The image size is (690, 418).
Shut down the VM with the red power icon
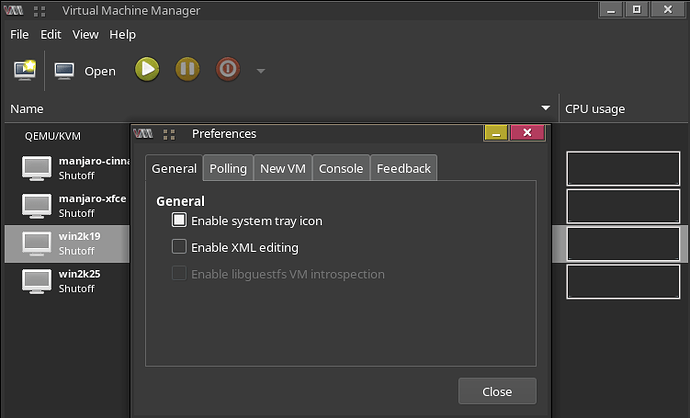(x=228, y=70)
